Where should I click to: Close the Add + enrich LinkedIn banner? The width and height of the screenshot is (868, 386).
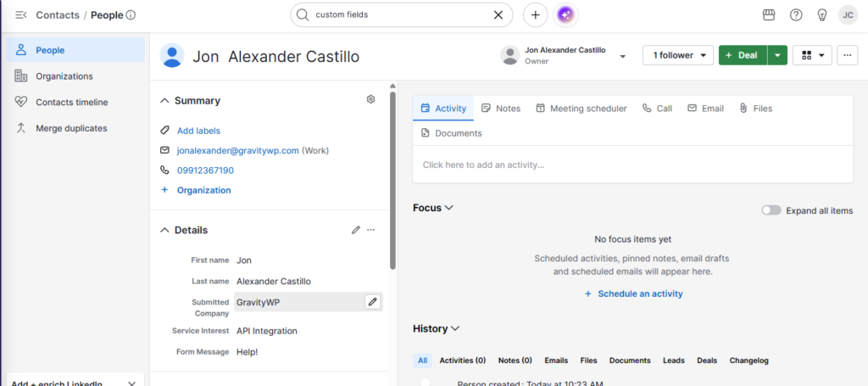[x=131, y=383]
